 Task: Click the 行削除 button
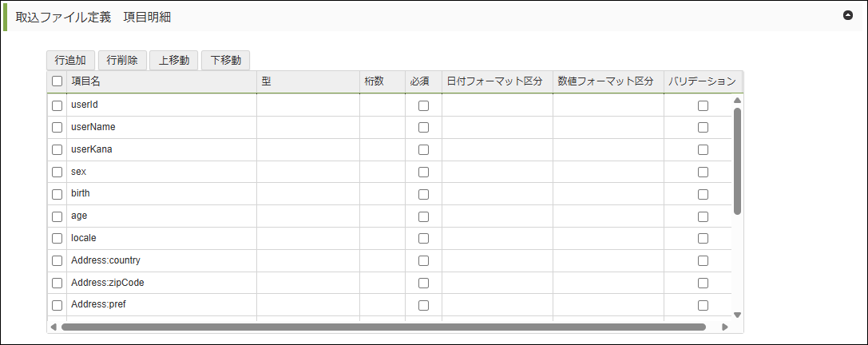tap(122, 60)
